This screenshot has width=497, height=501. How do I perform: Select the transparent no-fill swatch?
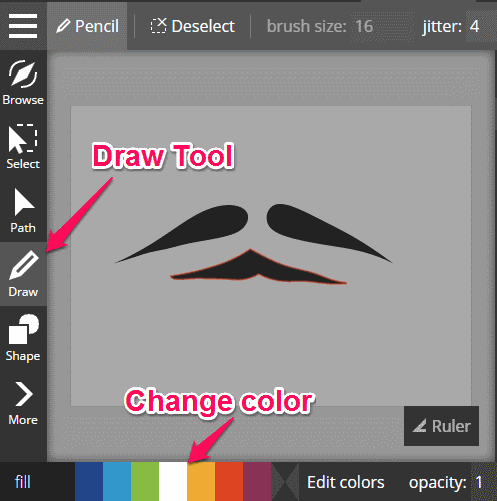(x=285, y=481)
